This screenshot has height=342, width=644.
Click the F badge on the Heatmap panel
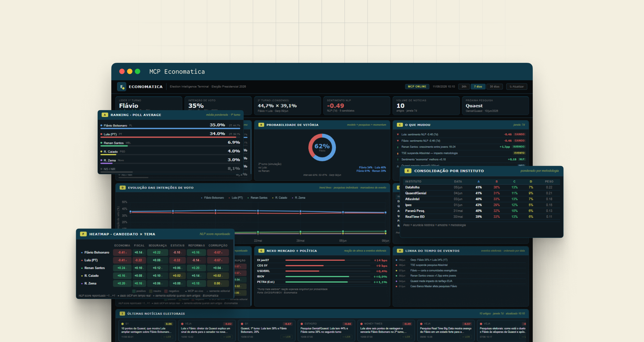[x=83, y=234]
